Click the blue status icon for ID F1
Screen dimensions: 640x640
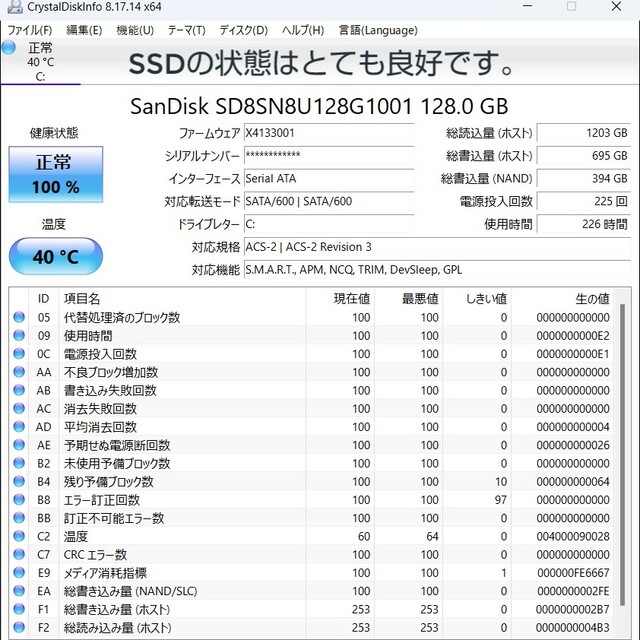[x=19, y=609]
